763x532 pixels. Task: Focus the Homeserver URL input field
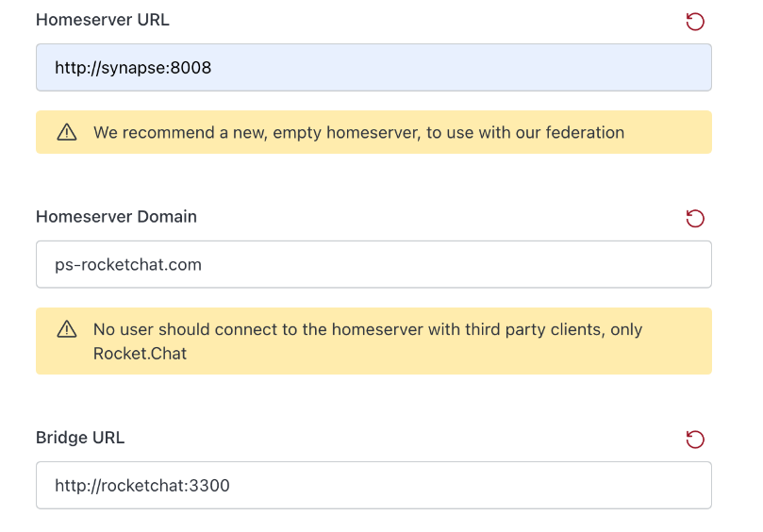(373, 68)
